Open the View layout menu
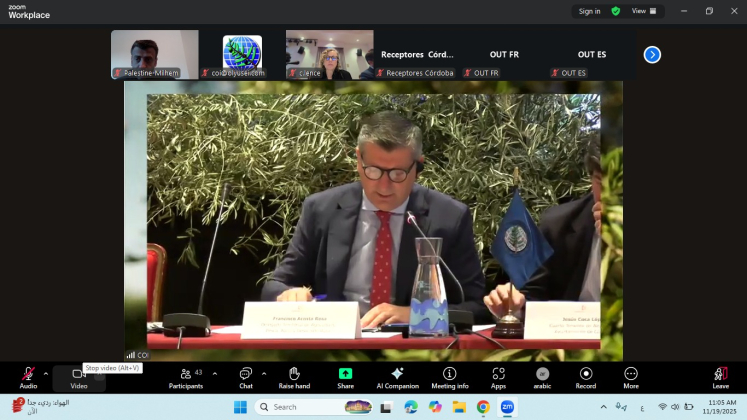This screenshot has height=420, width=747. coord(644,11)
